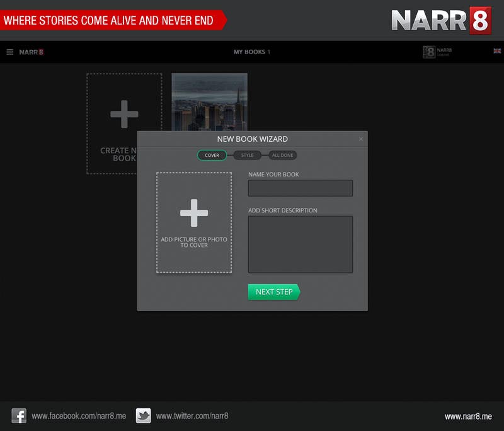The width and height of the screenshot is (504, 431).
Task: Open the city skyline book cover thumbnail
Action: click(209, 102)
